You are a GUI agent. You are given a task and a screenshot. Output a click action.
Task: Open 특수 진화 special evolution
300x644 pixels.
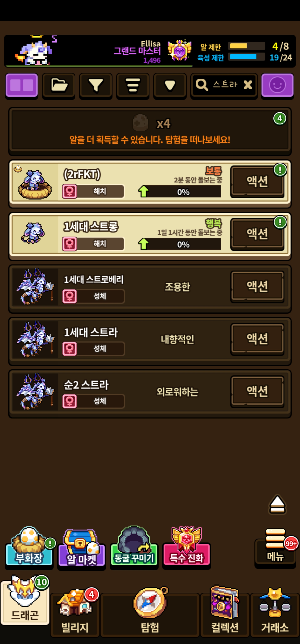pyautogui.click(x=187, y=547)
